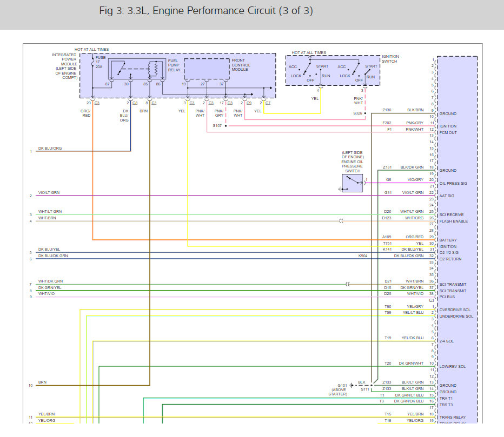504x437 pixels.
Task: Click the 'WHT/ORG' wire color label
Action: pos(414,218)
